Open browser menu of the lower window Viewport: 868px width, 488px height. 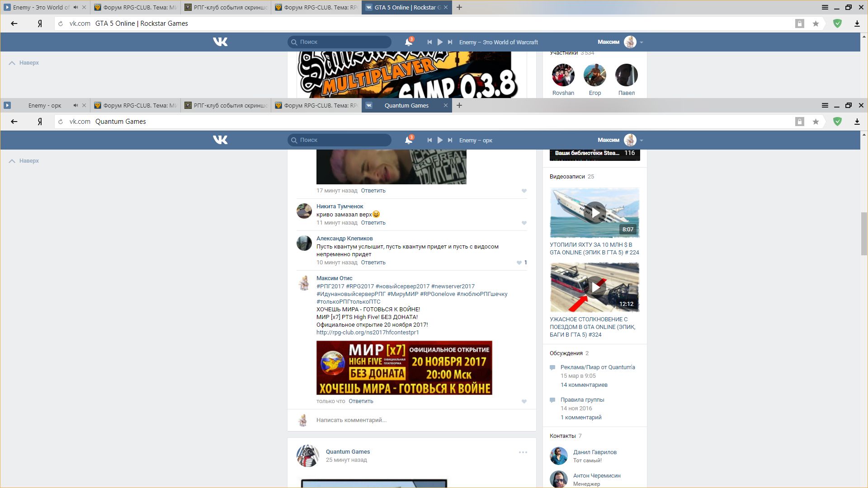825,105
